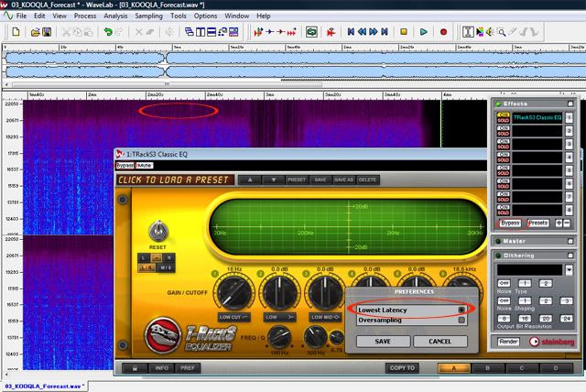The height and width of the screenshot is (392, 586).
Task: Toggle ON for TRackS3 Classic EQ slot
Action: pyautogui.click(x=504, y=114)
